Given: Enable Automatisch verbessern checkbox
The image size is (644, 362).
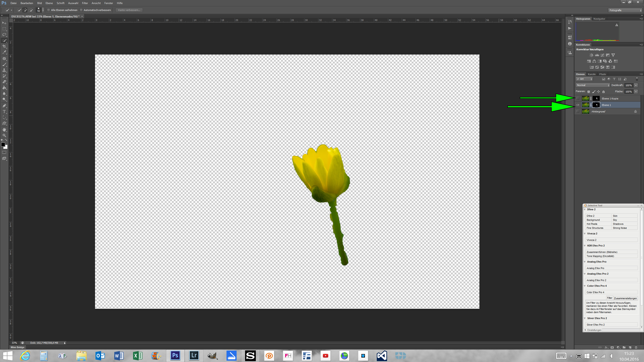Looking at the screenshot, I should 81,10.
